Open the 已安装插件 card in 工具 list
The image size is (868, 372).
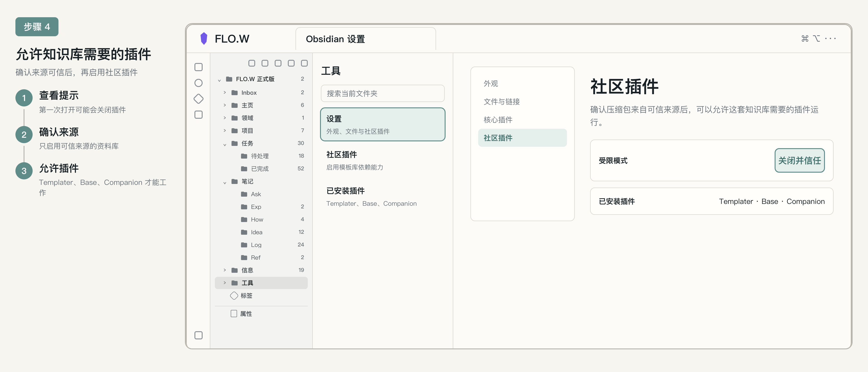tap(383, 196)
